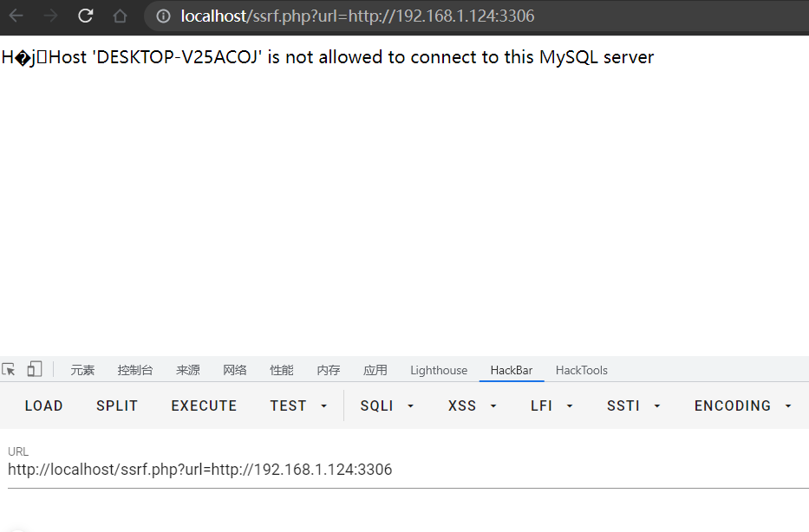Switch to the HackTools tab
Screen dimensions: 809x532
click(582, 370)
